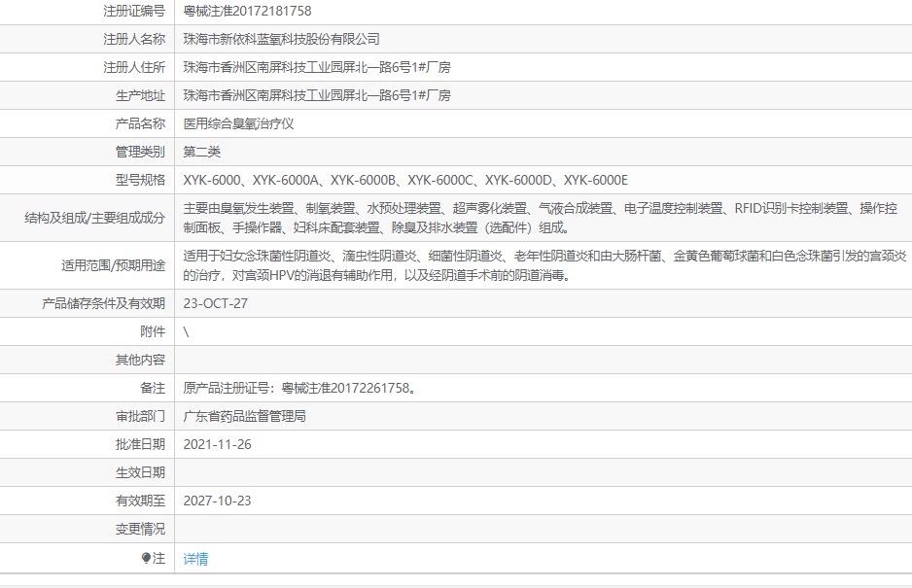This screenshot has height=588, width=912.
Task: Click the XYK-6000 model list value
Action: click(405, 181)
